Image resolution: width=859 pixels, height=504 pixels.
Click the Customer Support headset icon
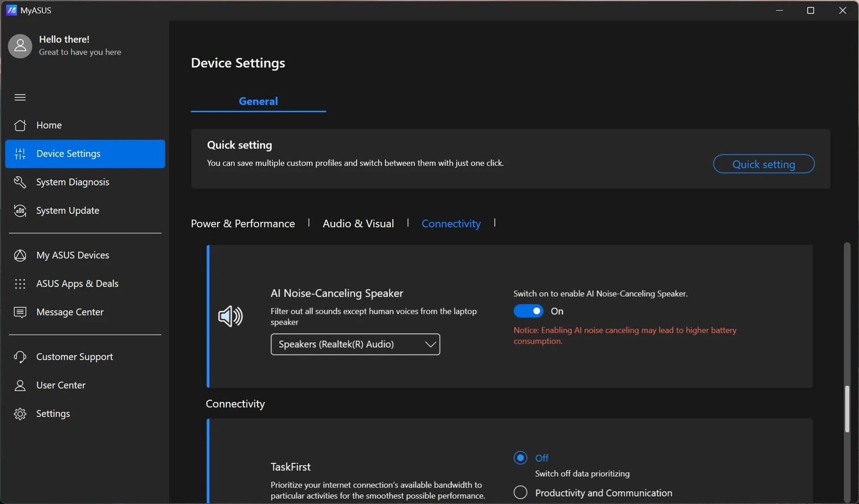pyautogui.click(x=20, y=357)
